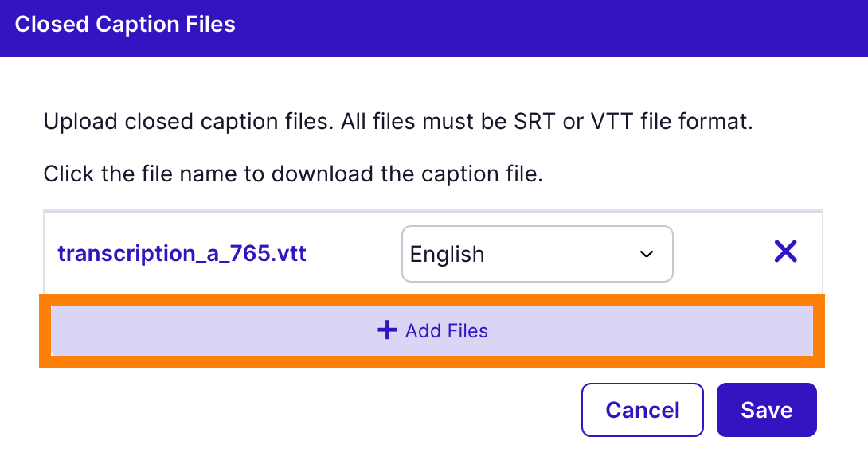Click the plus symbol inside the highlighted button
Screen dimensions: 868x468
point(388,330)
